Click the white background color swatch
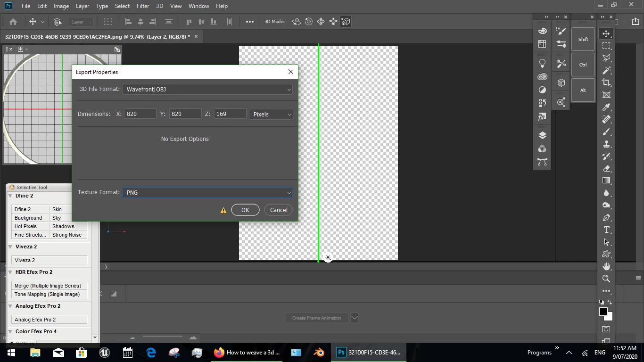 pos(610,317)
